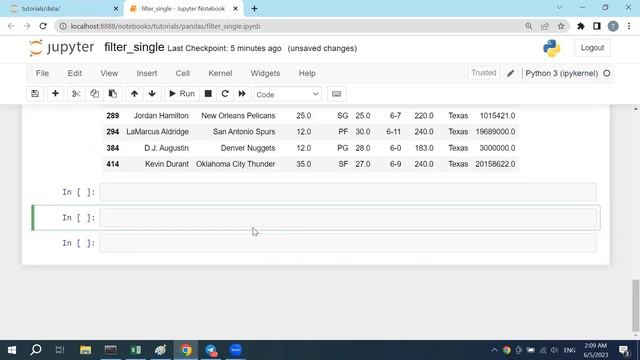Rename notebook via filter_single title

(134, 47)
